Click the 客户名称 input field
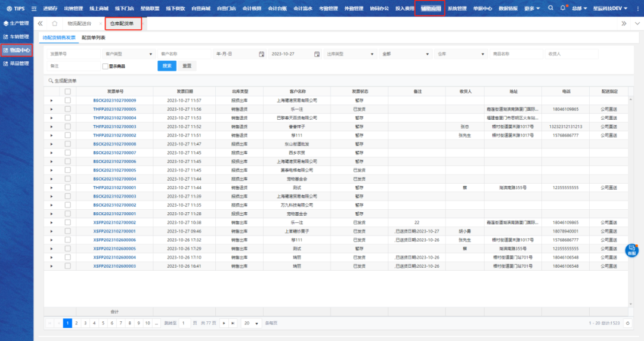 [184, 54]
